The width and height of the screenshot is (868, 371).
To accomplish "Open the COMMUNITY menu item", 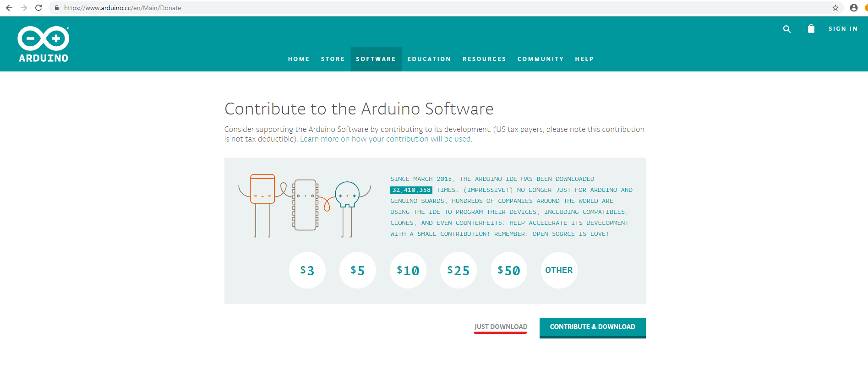I will [x=540, y=59].
